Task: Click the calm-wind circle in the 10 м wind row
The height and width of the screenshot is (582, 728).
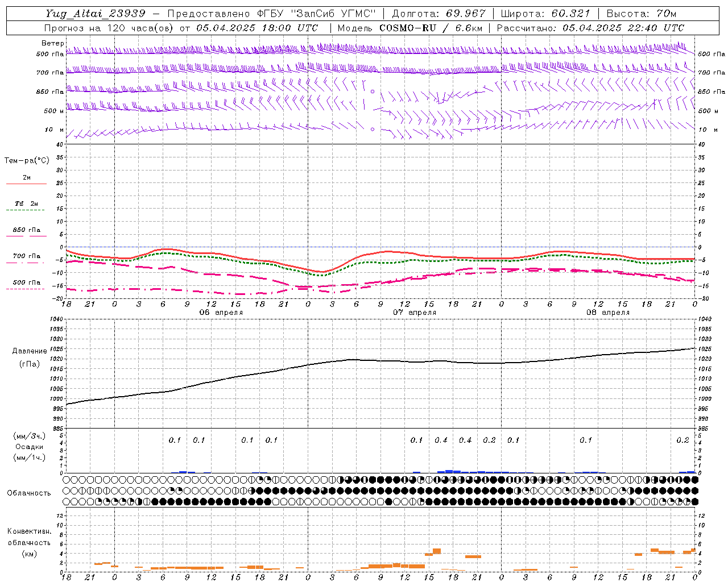Action: [373, 129]
